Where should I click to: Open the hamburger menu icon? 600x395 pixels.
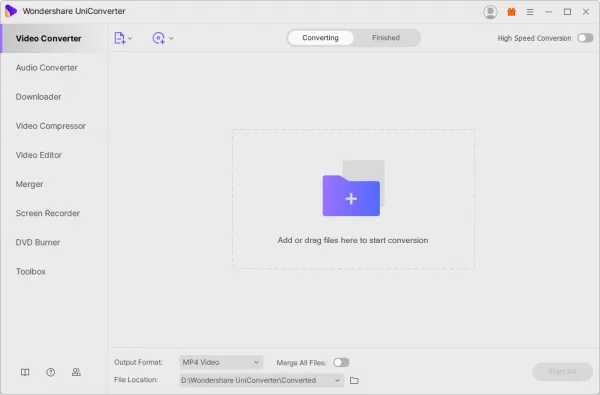(x=530, y=12)
